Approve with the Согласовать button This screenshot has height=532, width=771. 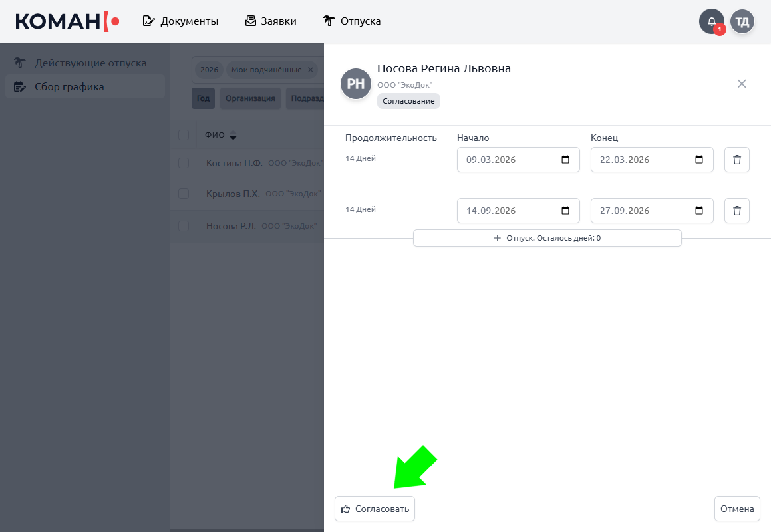point(375,509)
